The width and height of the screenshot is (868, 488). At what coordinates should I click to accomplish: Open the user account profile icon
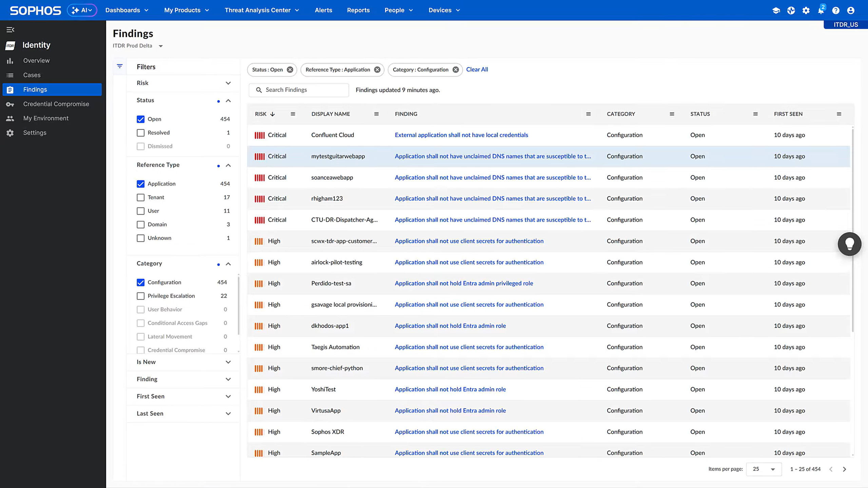[850, 11]
